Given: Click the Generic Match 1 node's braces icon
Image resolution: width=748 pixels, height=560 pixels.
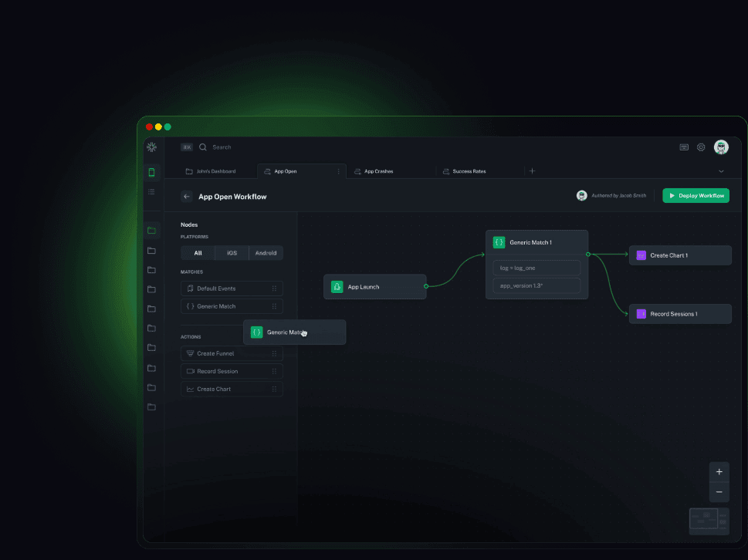Looking at the screenshot, I should click(499, 242).
